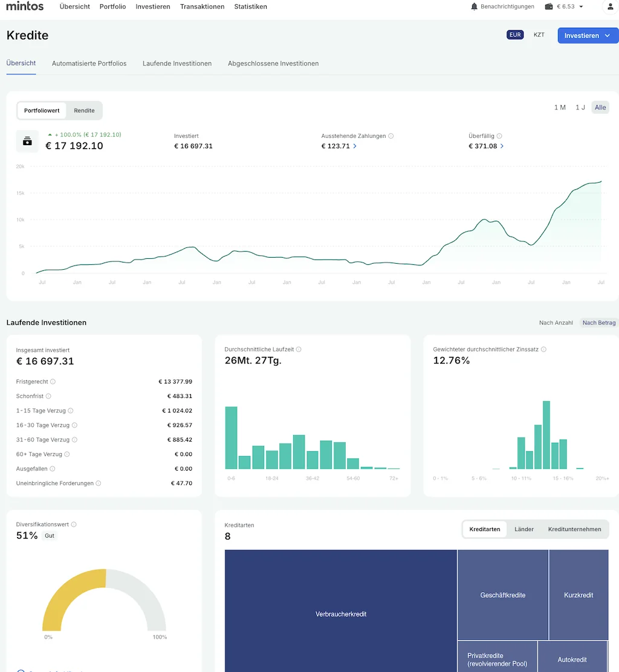Toggle statistics to Nach Anzahl
The image size is (619, 672).
coord(556,323)
